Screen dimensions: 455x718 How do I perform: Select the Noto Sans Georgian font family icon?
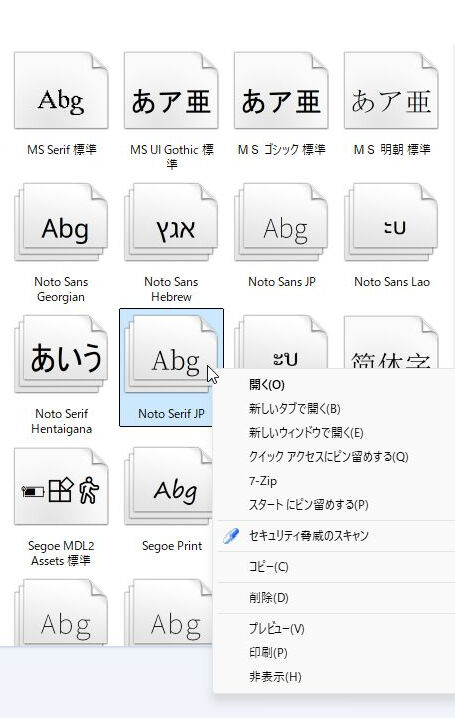point(61,222)
